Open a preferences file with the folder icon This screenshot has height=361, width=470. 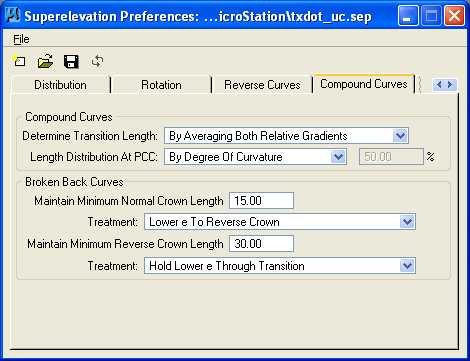45,61
